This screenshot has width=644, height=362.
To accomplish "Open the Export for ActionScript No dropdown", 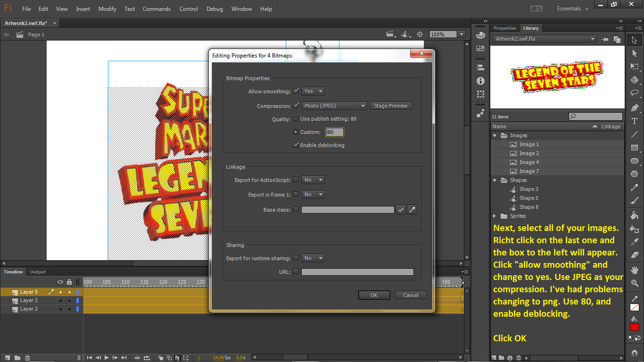I will 313,180.
